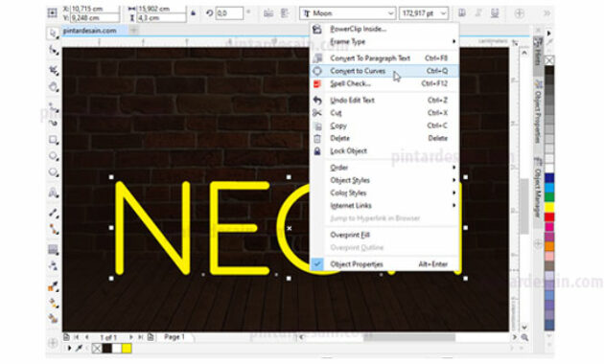Select the Color Eyedropper tool

[x=53, y=285]
